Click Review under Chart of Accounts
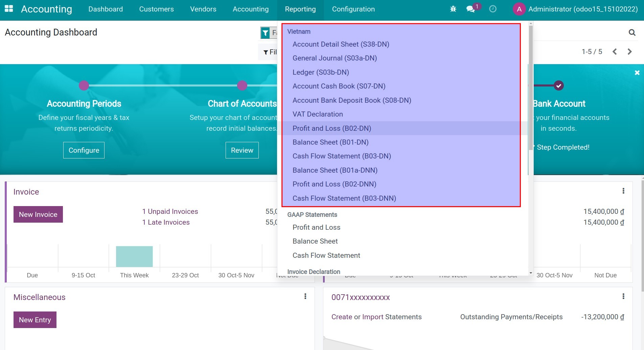This screenshot has height=350, width=644. point(242,150)
